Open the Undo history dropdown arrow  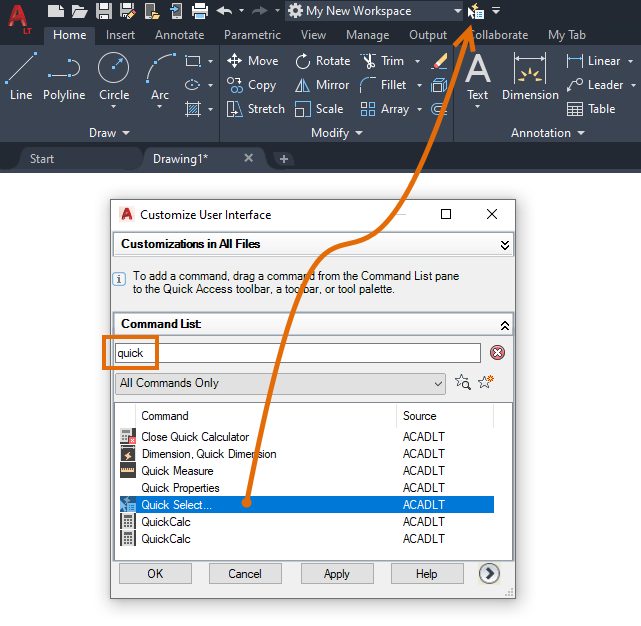click(242, 11)
